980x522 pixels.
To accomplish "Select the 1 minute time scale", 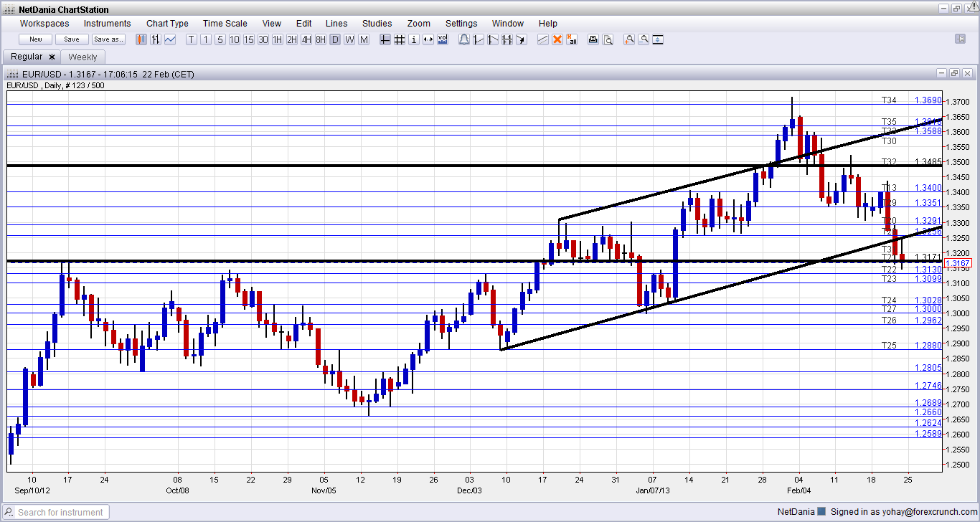I will pos(206,39).
